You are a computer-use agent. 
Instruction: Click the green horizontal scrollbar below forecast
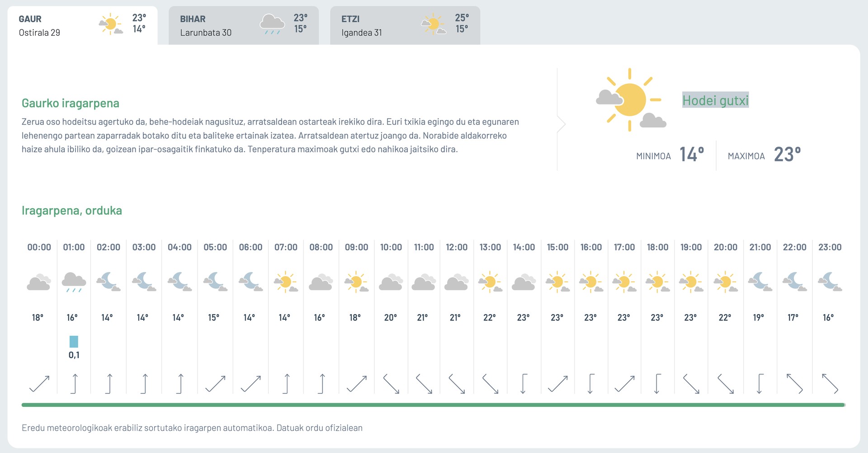[x=434, y=405]
